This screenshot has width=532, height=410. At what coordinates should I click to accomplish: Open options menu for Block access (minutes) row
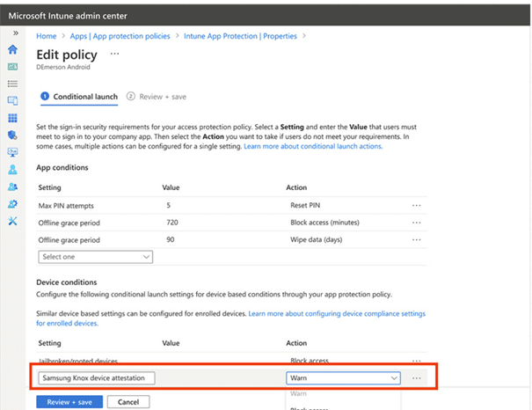pyautogui.click(x=416, y=223)
